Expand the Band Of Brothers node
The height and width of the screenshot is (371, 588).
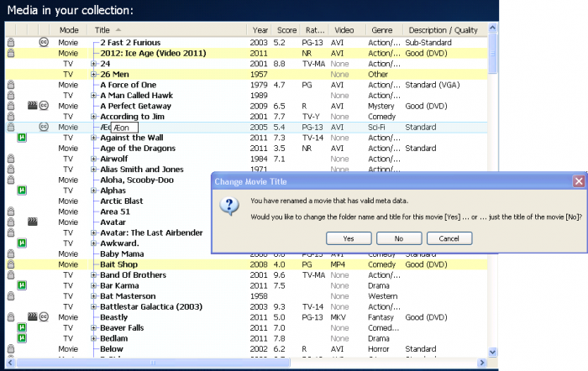point(93,274)
